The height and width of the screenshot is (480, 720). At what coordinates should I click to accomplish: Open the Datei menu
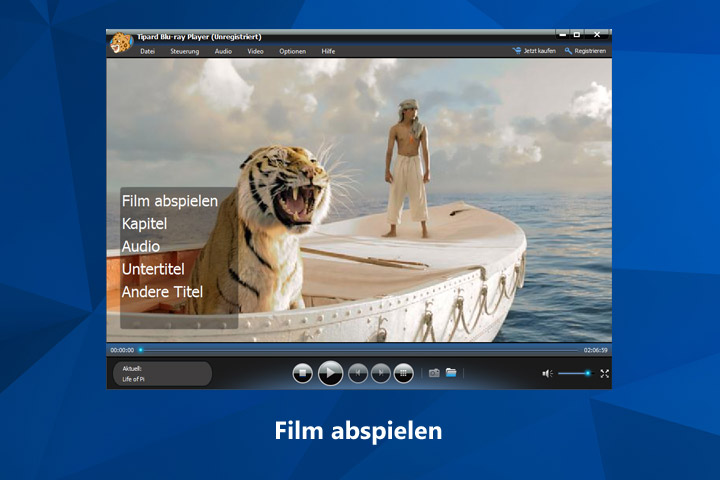click(x=147, y=51)
